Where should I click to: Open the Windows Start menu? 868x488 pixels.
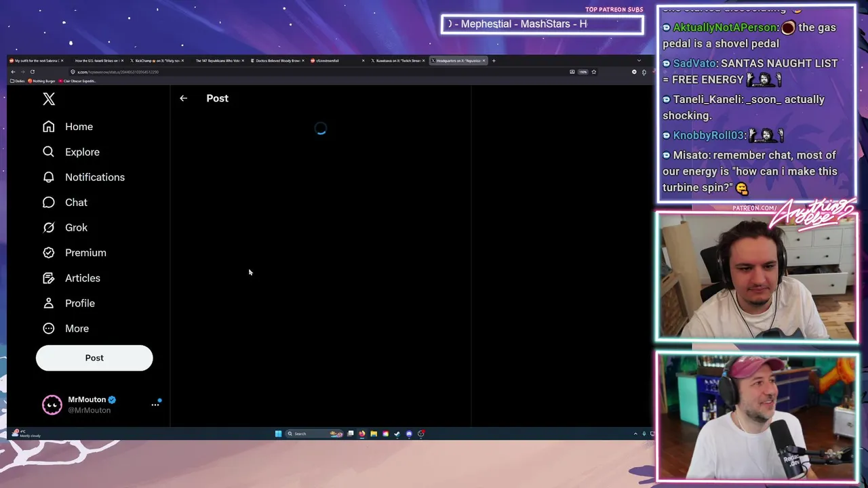pyautogui.click(x=278, y=434)
